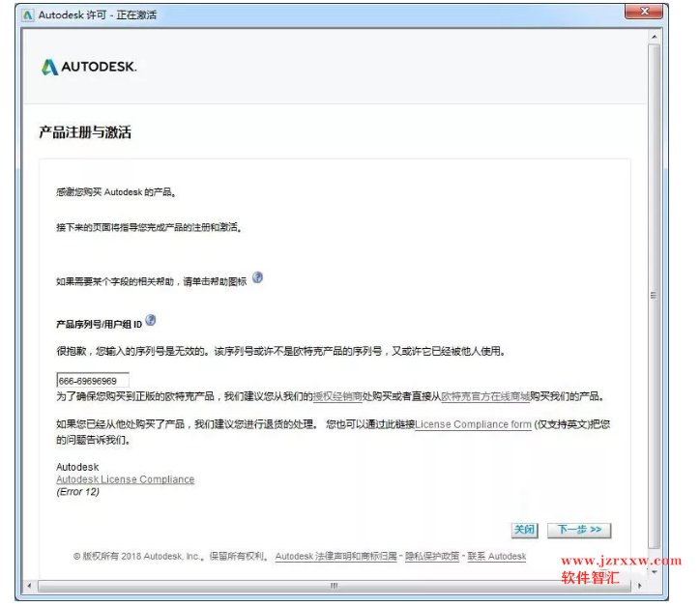Click the vertical scrollbar thumb
Screen dimensions: 700x607
654,296
